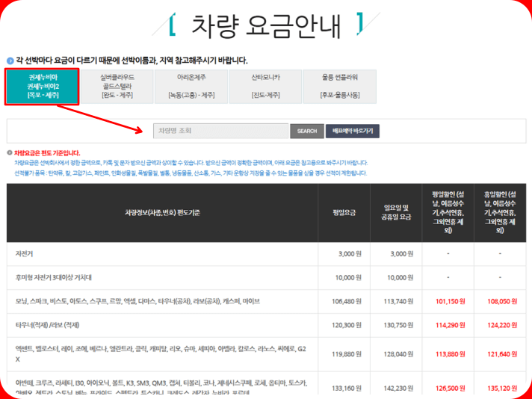
Task: Click the red 113,880 원 price
Action: tap(451, 354)
